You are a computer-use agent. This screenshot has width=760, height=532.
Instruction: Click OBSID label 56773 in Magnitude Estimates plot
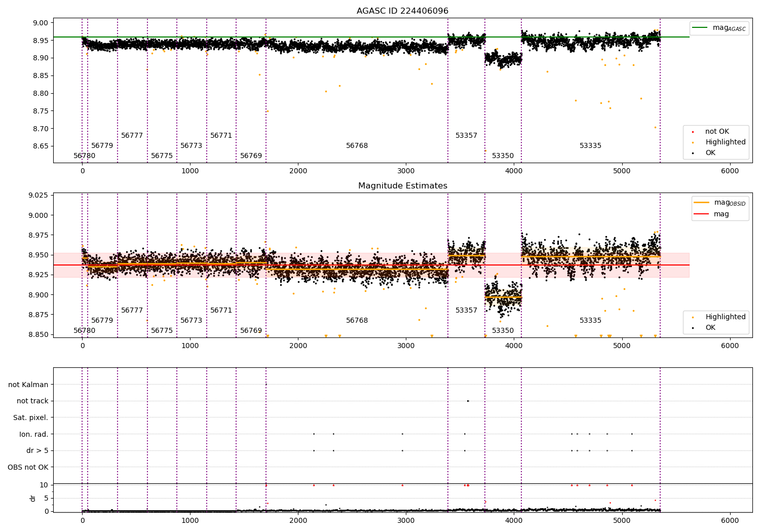pyautogui.click(x=191, y=321)
